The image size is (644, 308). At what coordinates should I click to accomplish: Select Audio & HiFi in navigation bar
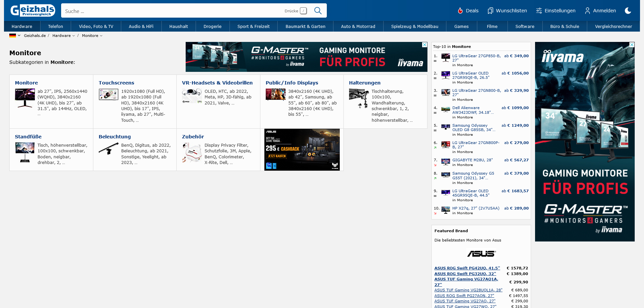[x=141, y=26]
